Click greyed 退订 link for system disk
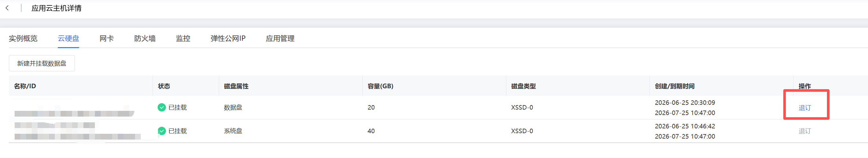868x158 pixels. [x=805, y=131]
